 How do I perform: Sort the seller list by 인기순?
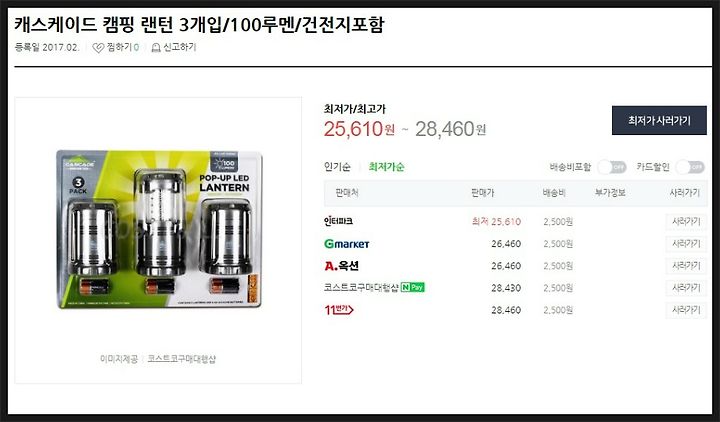tap(337, 167)
